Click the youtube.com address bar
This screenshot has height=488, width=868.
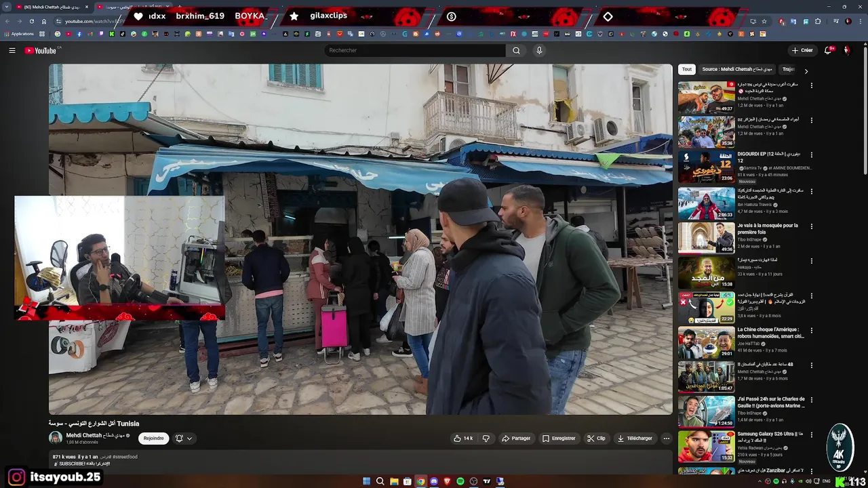95,21
